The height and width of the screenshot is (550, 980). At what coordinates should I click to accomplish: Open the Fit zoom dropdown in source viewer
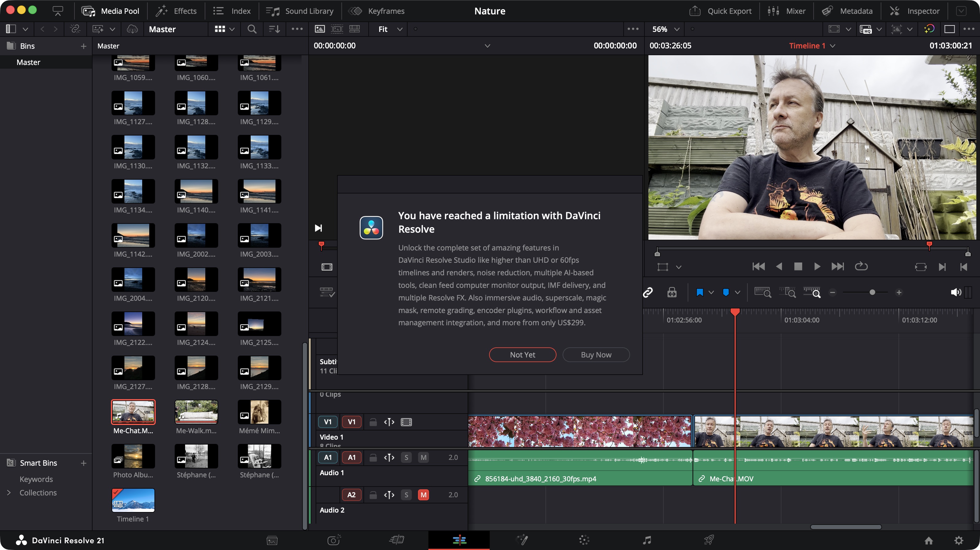coord(390,29)
